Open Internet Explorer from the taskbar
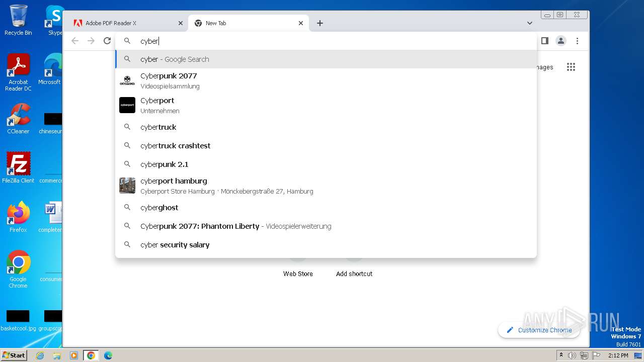This screenshot has width=644, height=362. [40, 355]
